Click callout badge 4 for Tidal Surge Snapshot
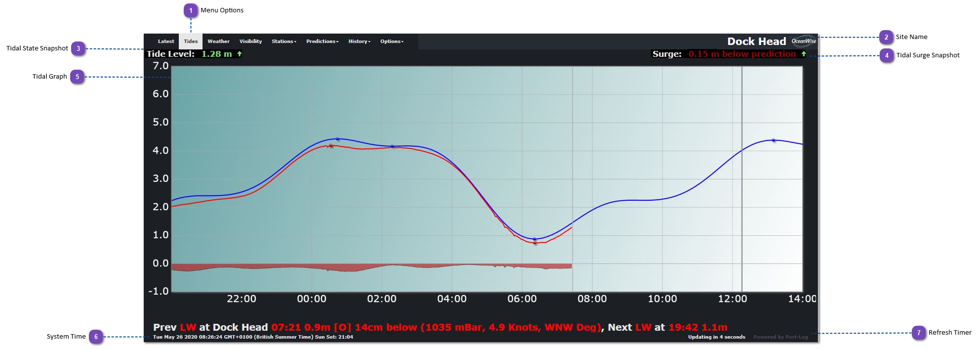The height and width of the screenshot is (349, 980). (x=887, y=55)
